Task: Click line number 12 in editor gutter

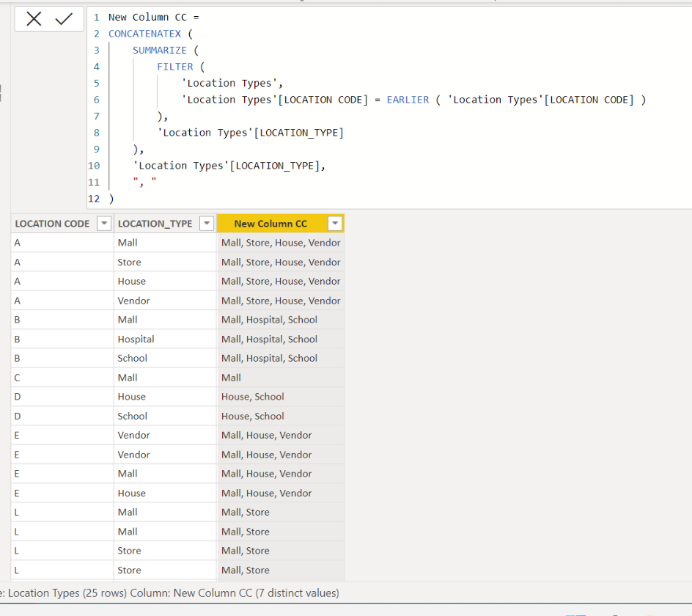Action: [94, 199]
